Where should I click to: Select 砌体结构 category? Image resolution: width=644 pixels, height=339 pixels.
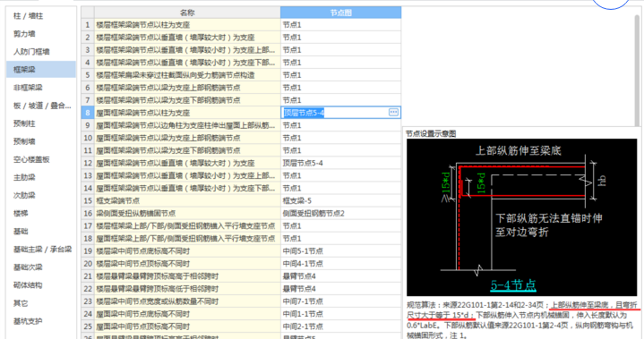tap(41, 285)
